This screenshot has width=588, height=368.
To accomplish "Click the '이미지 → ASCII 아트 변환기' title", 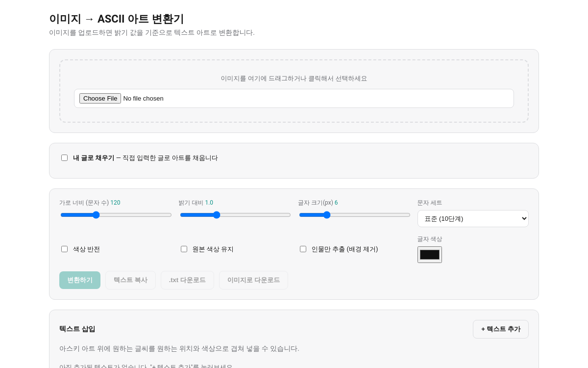I will 117,19.
